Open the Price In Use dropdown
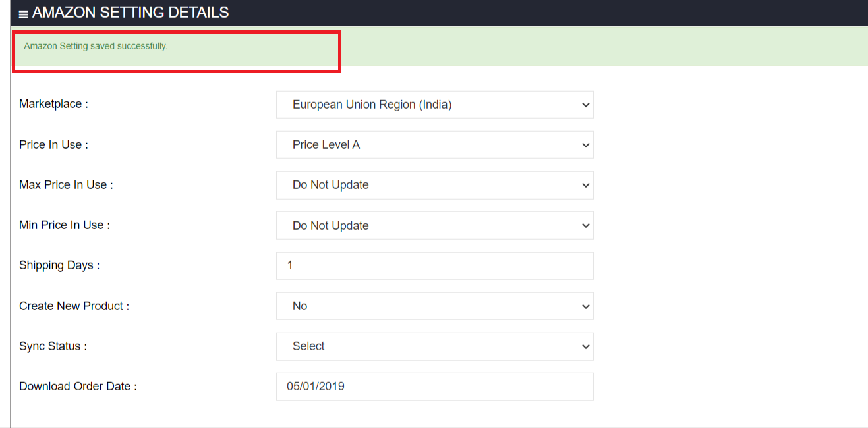 pos(435,145)
